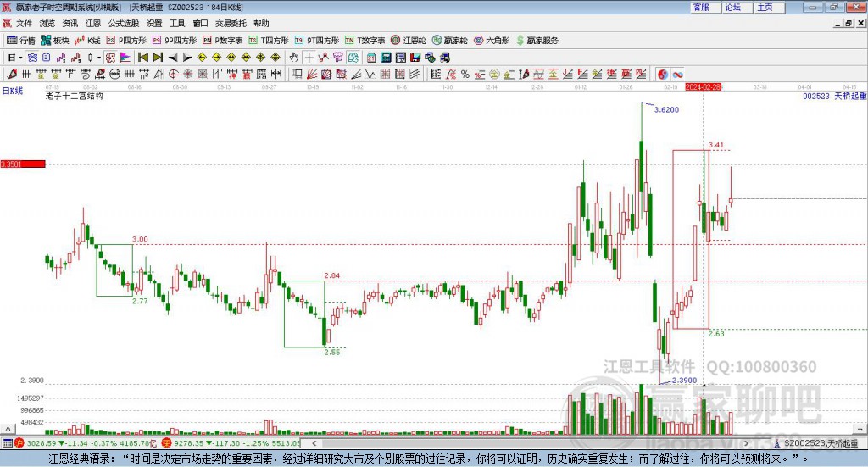Select the hand pan tool

tap(294, 58)
